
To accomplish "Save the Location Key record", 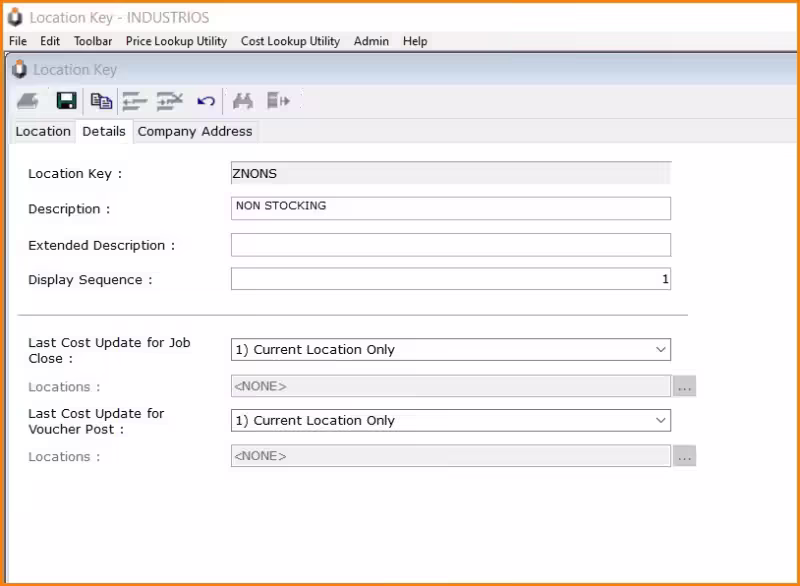I will pos(66,101).
